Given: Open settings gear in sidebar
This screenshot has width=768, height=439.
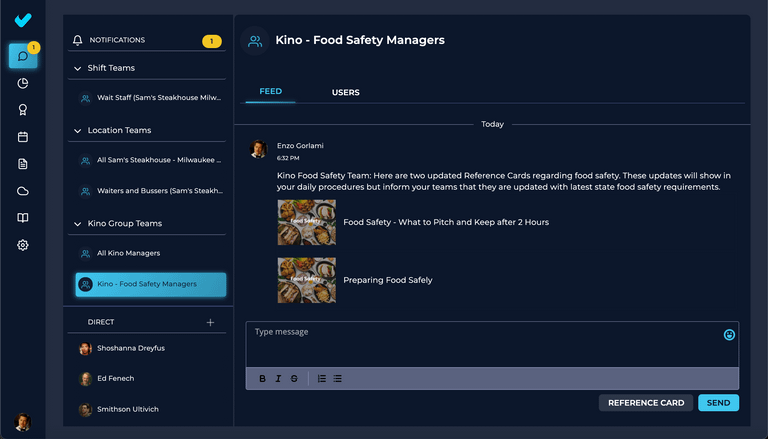Looking at the screenshot, I should [23, 245].
